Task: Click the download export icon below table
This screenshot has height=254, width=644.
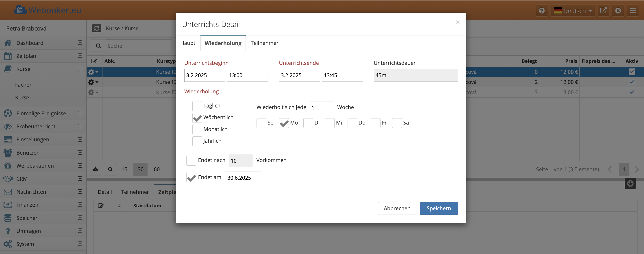Action: click(96, 169)
